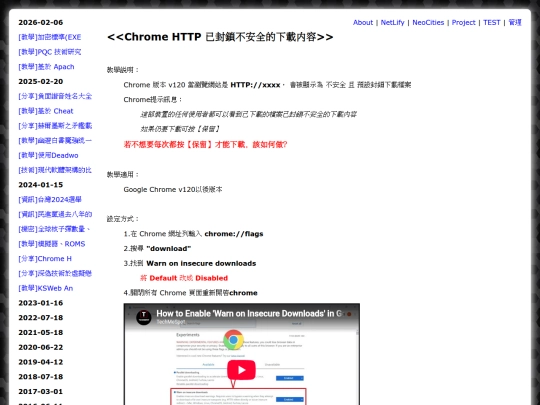
Task: Open the 管理 link in the top navigation
Action: (x=515, y=22)
